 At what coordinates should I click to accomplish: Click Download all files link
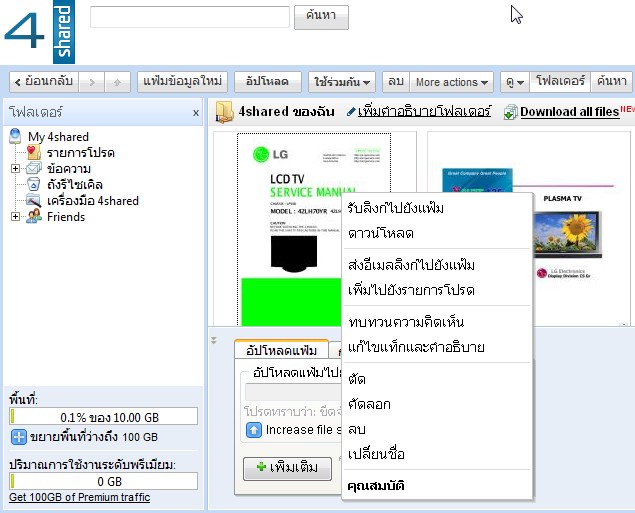pyautogui.click(x=570, y=112)
